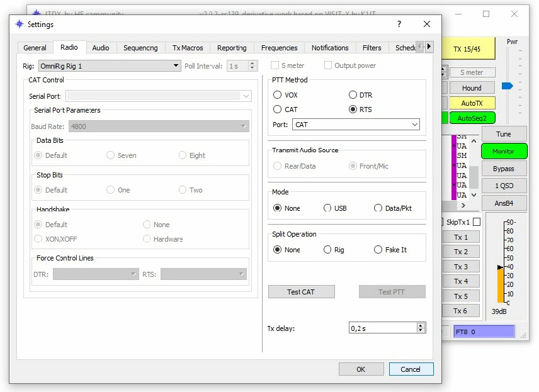
Task: Open the Rig selection dropdown
Action: [176, 66]
